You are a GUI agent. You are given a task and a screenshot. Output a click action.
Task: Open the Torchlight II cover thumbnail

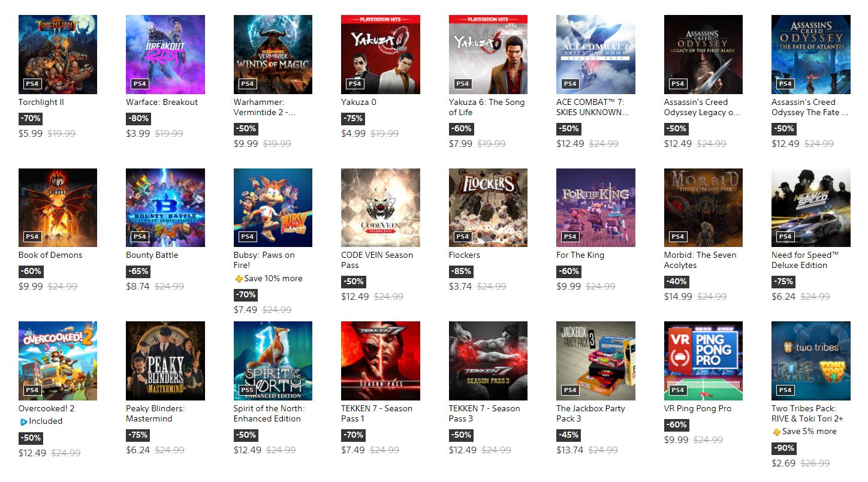58,55
